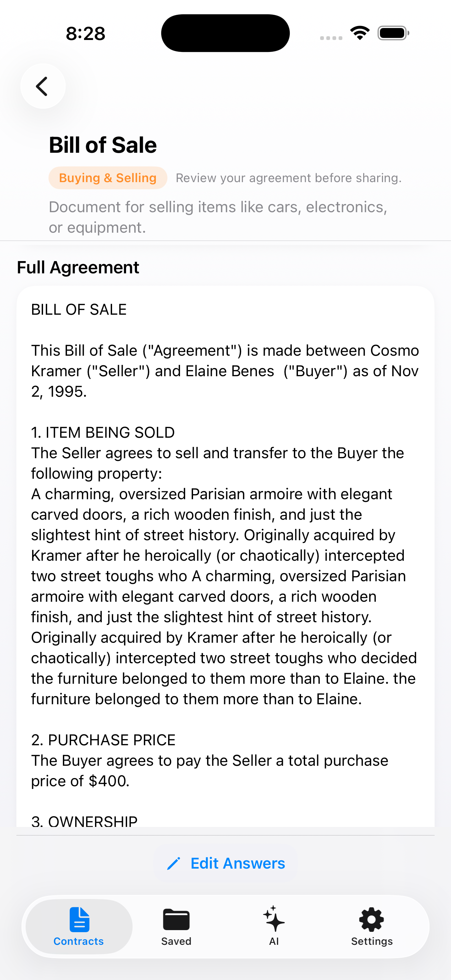Viewport: 451px width, 980px height.
Task: Tap the pencil icon beside Edit Answers
Action: [175, 863]
